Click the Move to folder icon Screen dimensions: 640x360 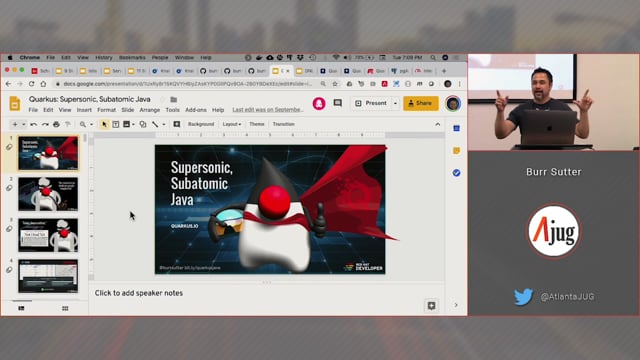[x=173, y=99]
